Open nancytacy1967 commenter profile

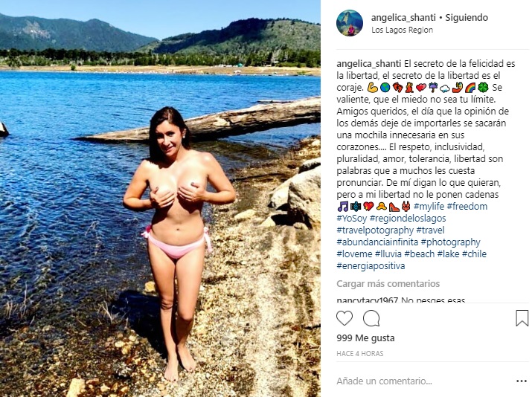point(367,300)
